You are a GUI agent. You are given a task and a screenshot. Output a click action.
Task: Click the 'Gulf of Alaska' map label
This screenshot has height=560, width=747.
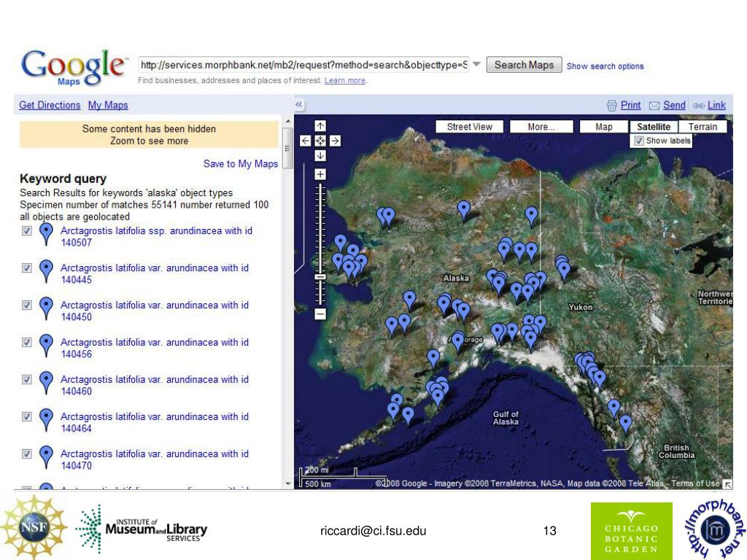point(506,418)
